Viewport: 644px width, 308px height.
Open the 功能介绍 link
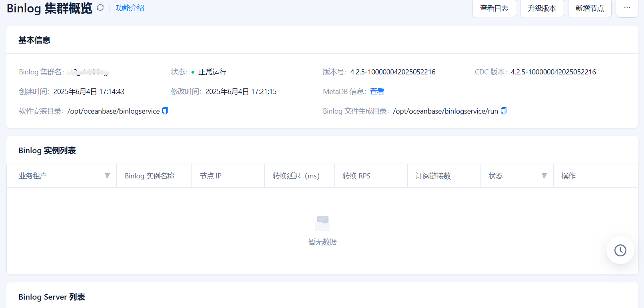(x=130, y=8)
